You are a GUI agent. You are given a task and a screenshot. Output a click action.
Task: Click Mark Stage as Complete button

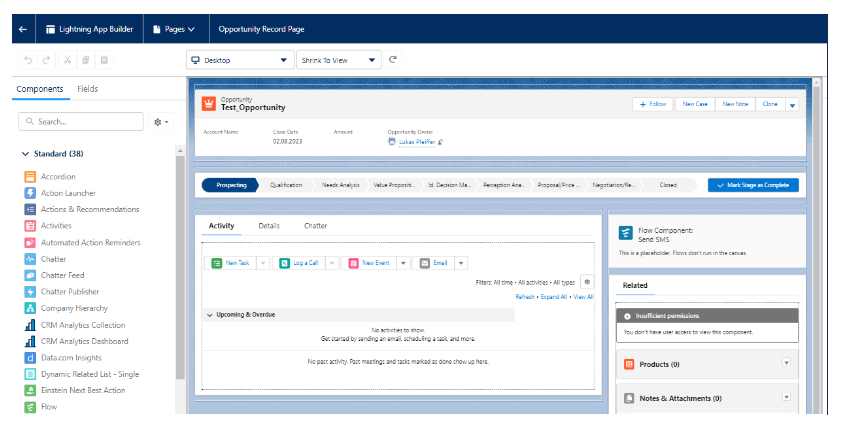coord(753,185)
